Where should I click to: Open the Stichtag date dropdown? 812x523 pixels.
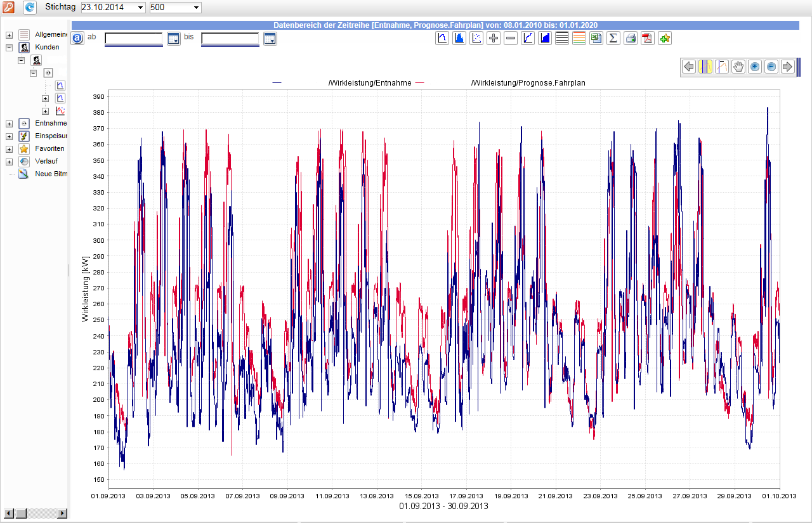[140, 8]
